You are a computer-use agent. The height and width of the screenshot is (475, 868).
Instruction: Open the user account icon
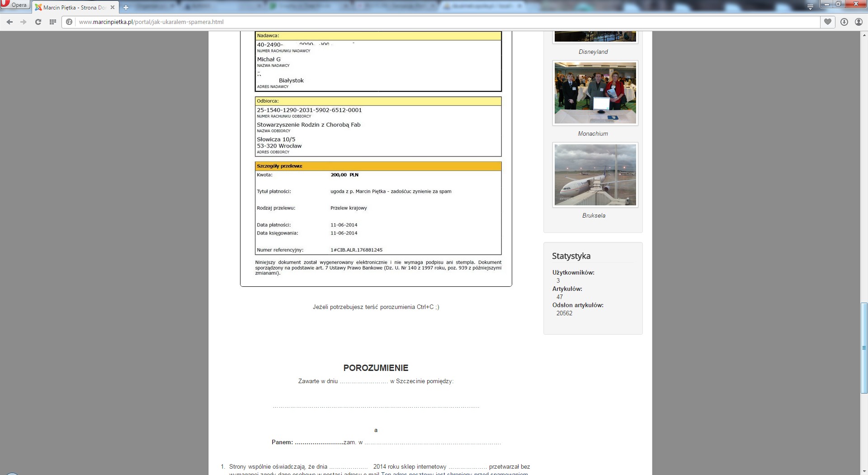859,22
